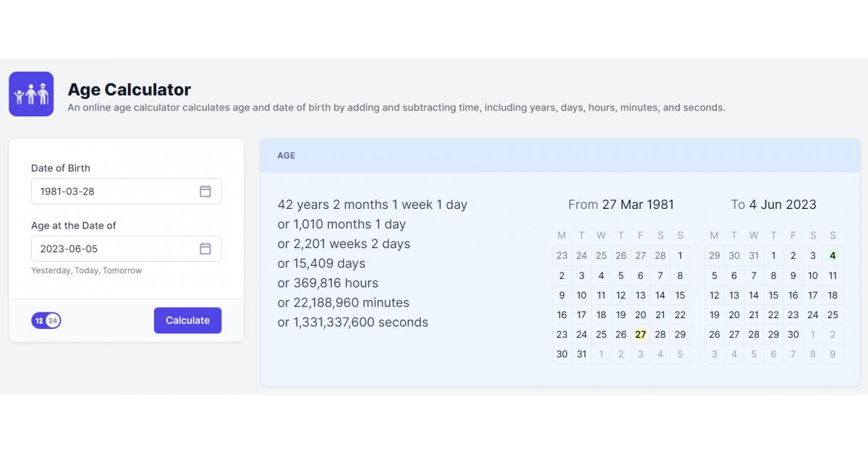Click the Today shortcut link
The image size is (868, 454).
tap(86, 270)
